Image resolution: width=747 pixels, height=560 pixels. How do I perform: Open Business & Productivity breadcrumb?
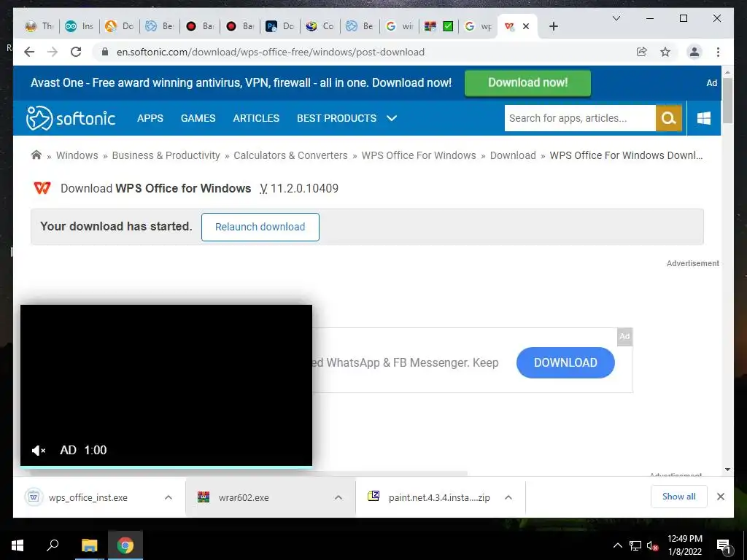(166, 155)
